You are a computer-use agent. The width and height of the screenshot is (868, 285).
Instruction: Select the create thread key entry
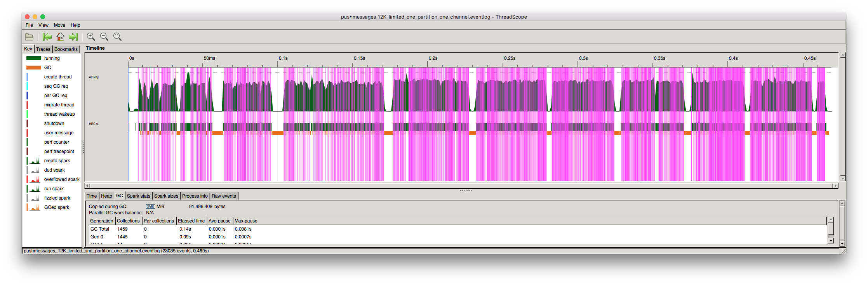point(58,77)
